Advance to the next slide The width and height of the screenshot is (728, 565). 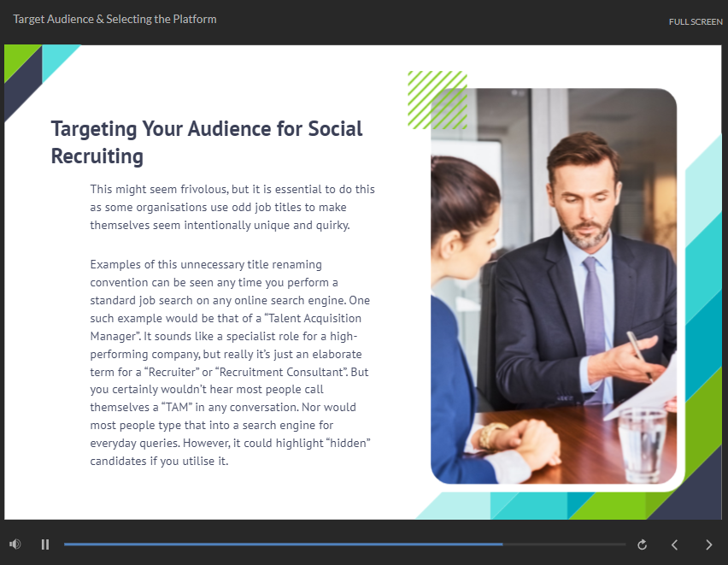click(x=708, y=544)
